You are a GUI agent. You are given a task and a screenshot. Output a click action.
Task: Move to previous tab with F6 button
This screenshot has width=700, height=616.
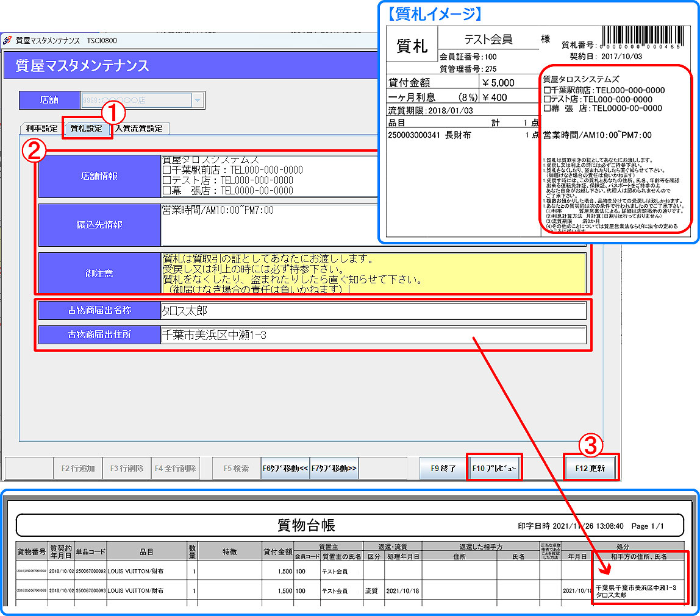click(x=285, y=469)
